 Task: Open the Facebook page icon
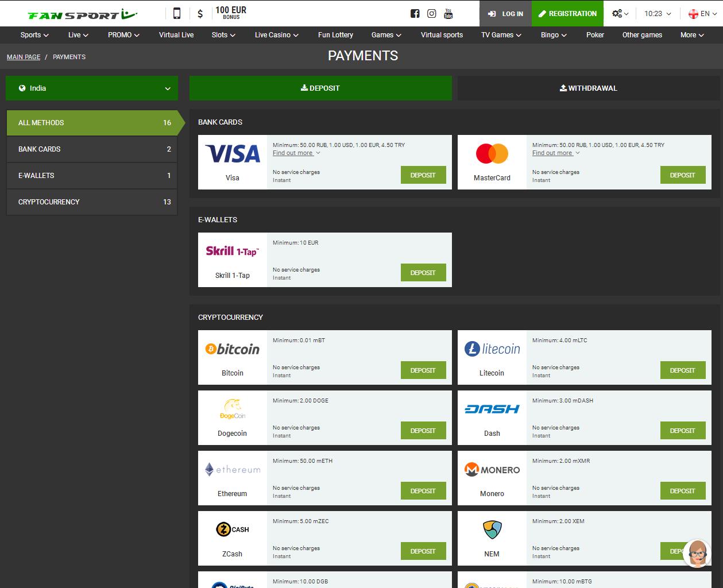(x=415, y=13)
